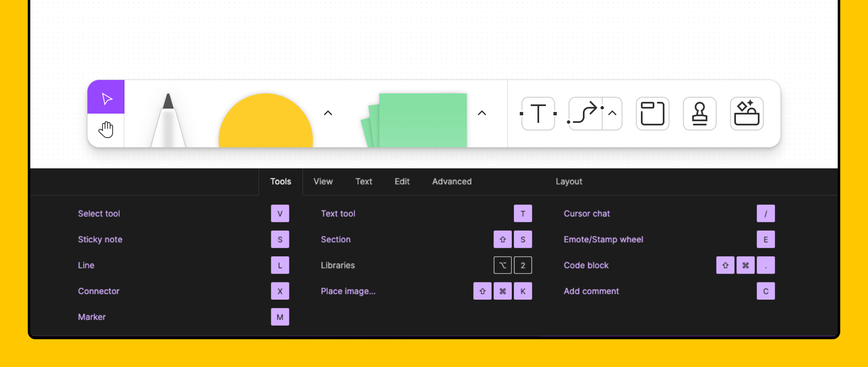Open the connector type chevron
The width and height of the screenshot is (868, 367).
pyautogui.click(x=612, y=113)
